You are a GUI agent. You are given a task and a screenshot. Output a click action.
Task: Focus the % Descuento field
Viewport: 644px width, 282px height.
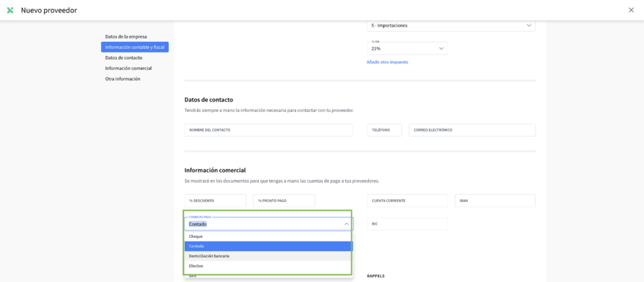(x=215, y=201)
